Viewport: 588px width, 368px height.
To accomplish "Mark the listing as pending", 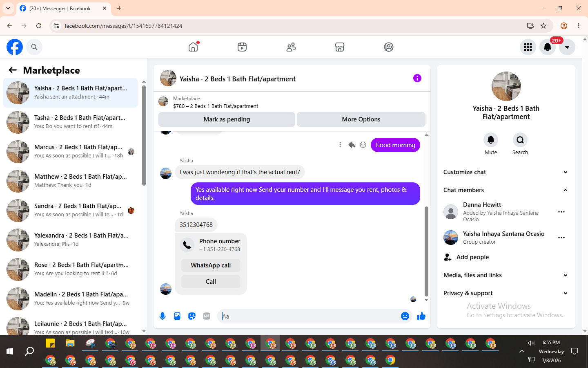I will (227, 119).
